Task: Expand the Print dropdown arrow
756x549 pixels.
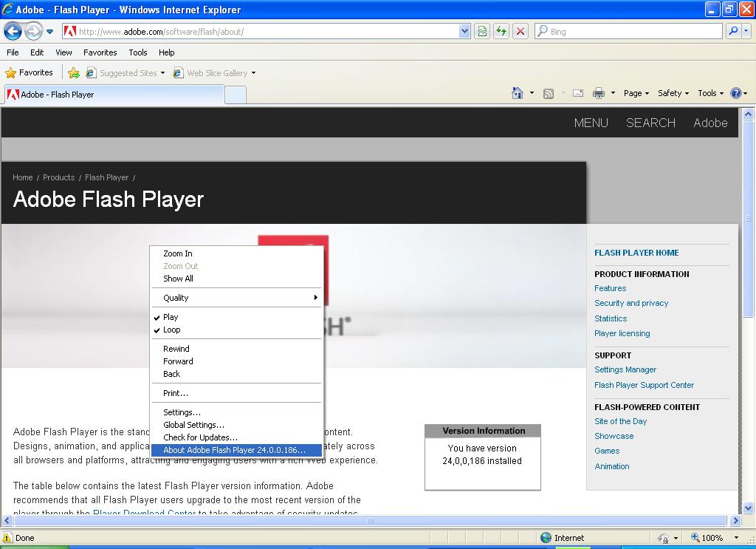Action: (x=613, y=93)
